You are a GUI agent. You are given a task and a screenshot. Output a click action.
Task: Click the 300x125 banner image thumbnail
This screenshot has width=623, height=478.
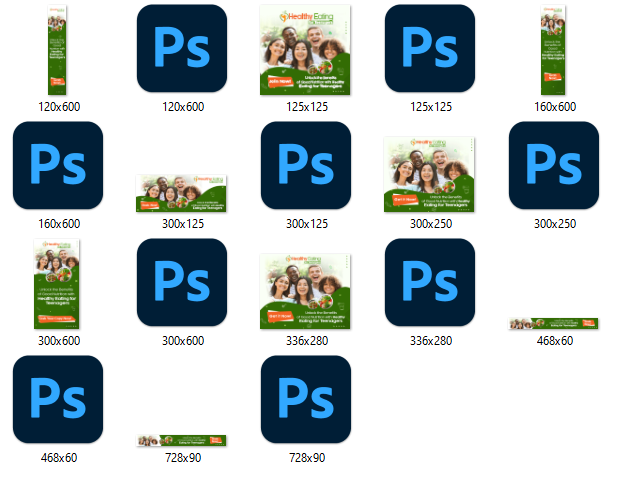point(181,194)
